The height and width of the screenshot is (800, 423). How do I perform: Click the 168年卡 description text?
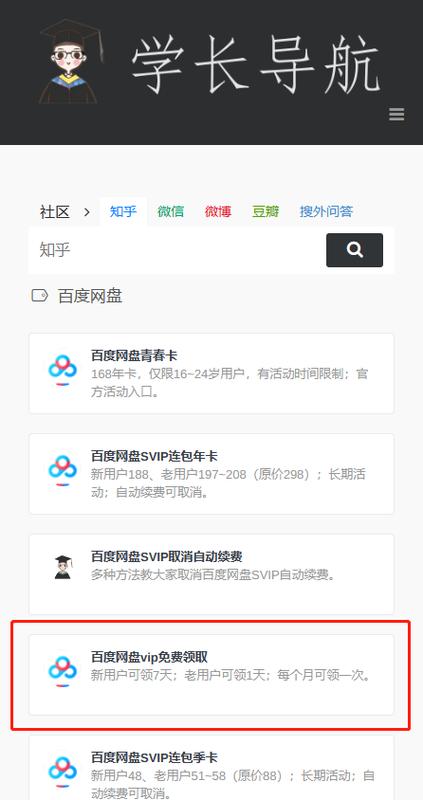(x=230, y=383)
